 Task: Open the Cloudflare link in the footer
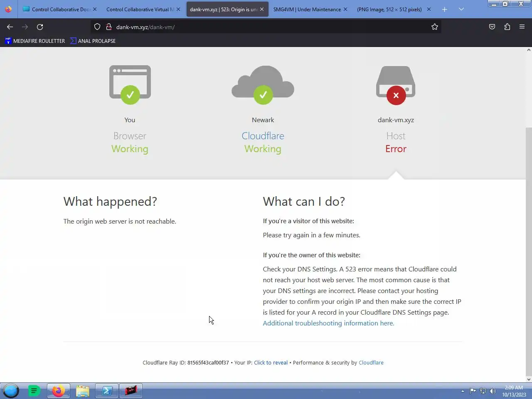click(x=371, y=362)
